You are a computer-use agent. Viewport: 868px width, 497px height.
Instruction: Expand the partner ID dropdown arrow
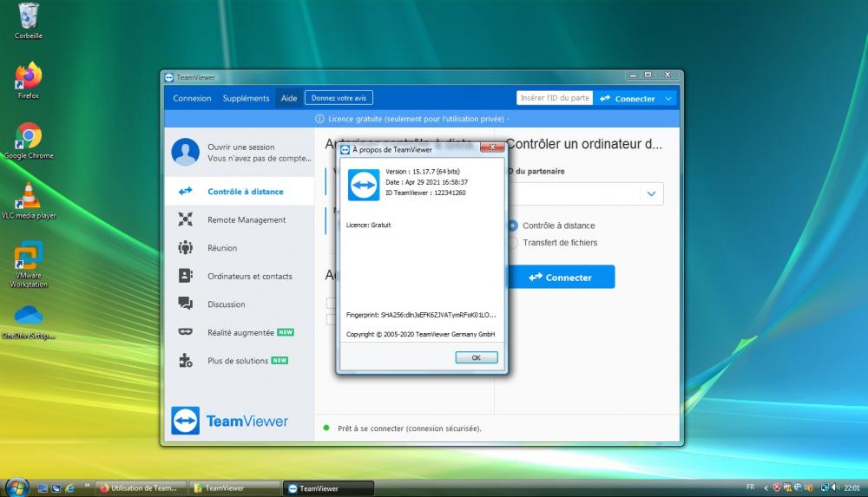pos(652,193)
